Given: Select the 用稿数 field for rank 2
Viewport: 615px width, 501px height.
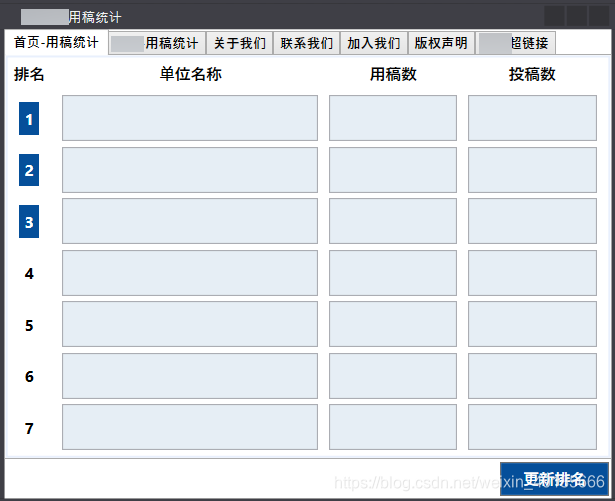Looking at the screenshot, I should [393, 170].
